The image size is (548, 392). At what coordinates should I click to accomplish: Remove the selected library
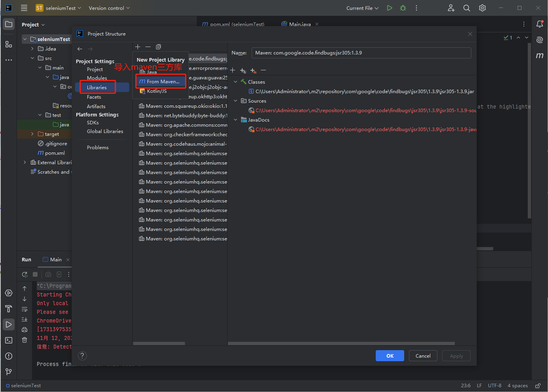click(148, 47)
